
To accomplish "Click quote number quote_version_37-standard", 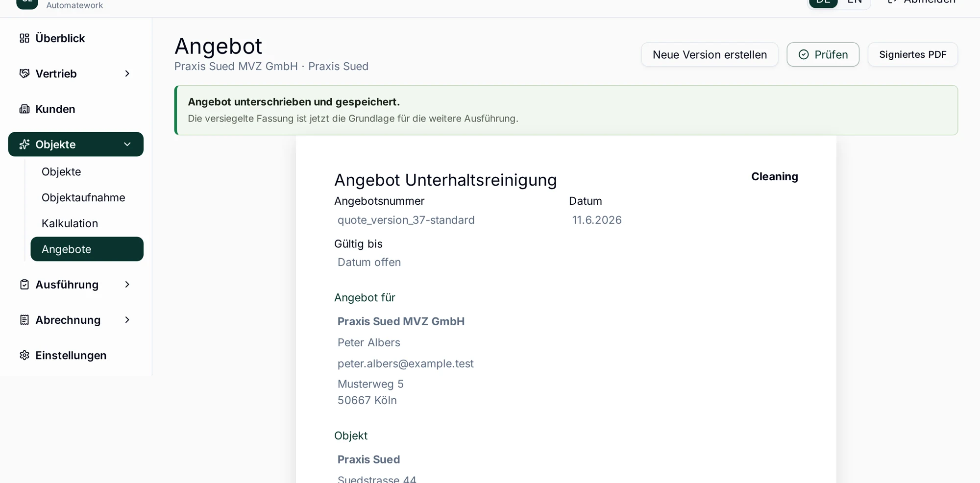I will (x=406, y=220).
